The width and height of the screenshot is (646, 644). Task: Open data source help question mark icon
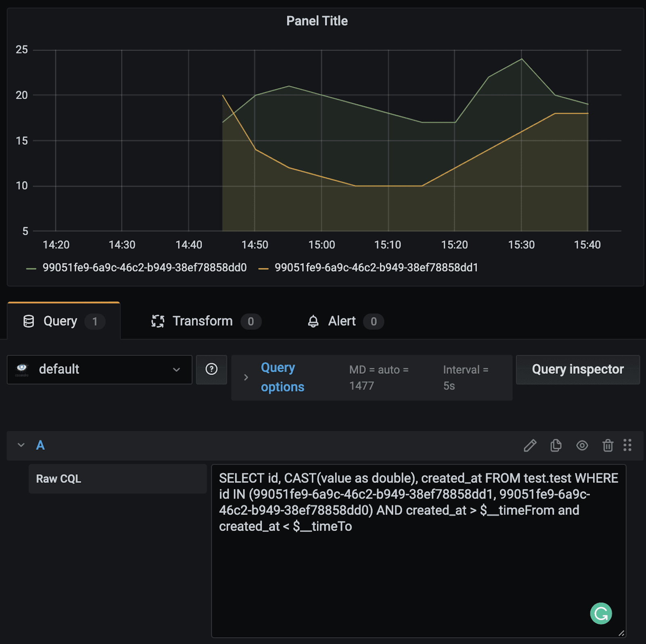point(212,369)
